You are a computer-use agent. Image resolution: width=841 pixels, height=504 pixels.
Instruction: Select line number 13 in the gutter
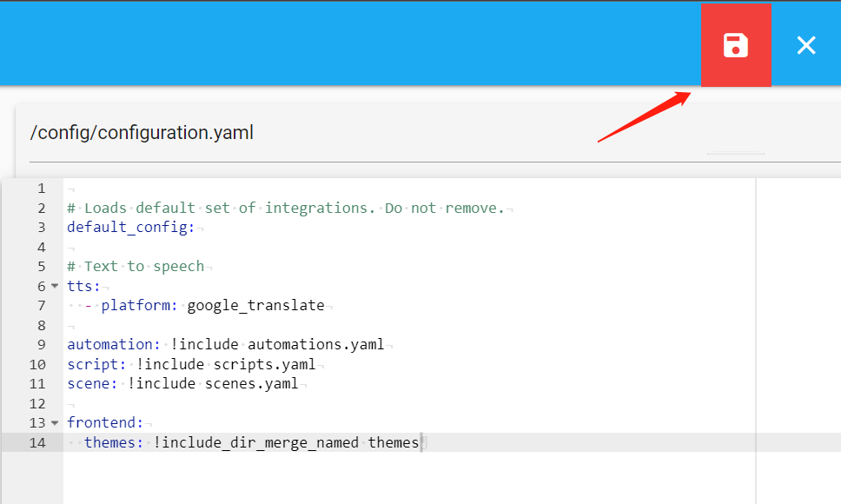coord(37,423)
